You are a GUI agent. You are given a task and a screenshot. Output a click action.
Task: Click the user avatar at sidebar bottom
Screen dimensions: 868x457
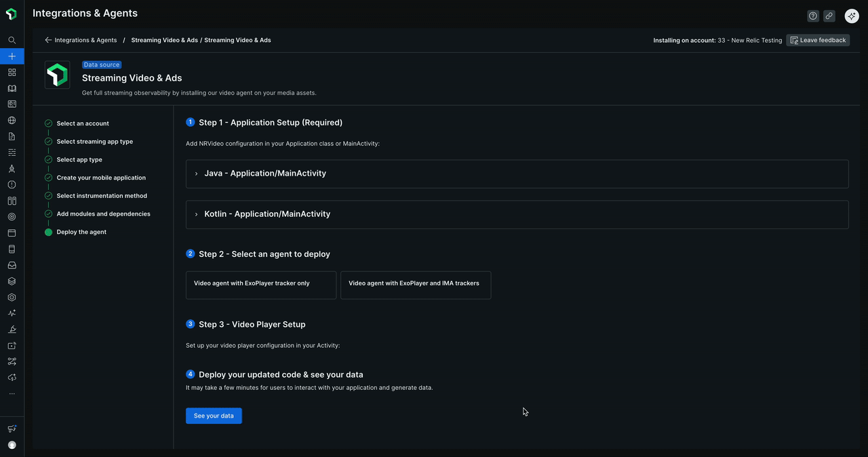(12, 445)
